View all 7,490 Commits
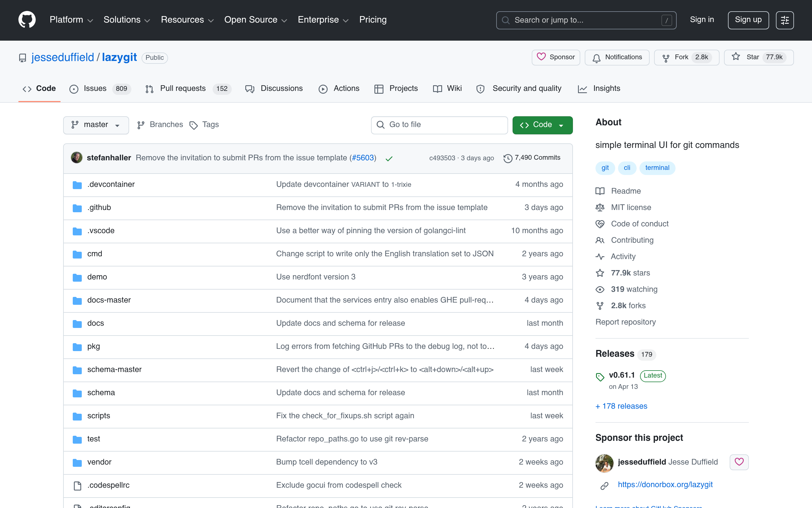Screen dimensions: 812x508 (x=532, y=158)
